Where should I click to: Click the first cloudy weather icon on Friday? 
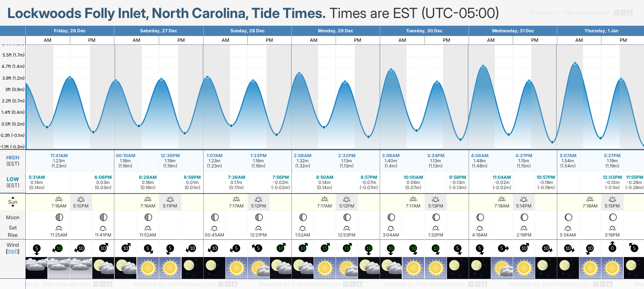click(x=36, y=268)
